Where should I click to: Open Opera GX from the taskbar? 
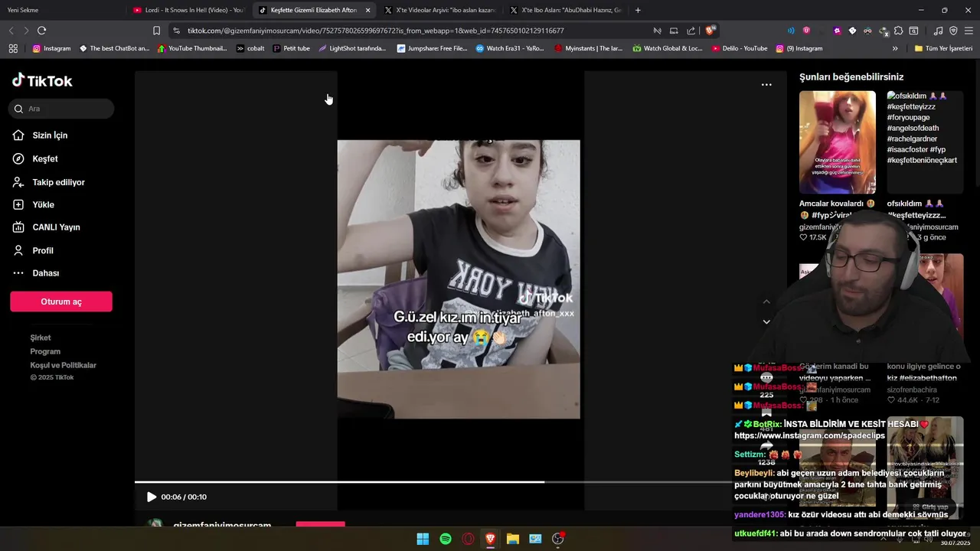point(468,539)
